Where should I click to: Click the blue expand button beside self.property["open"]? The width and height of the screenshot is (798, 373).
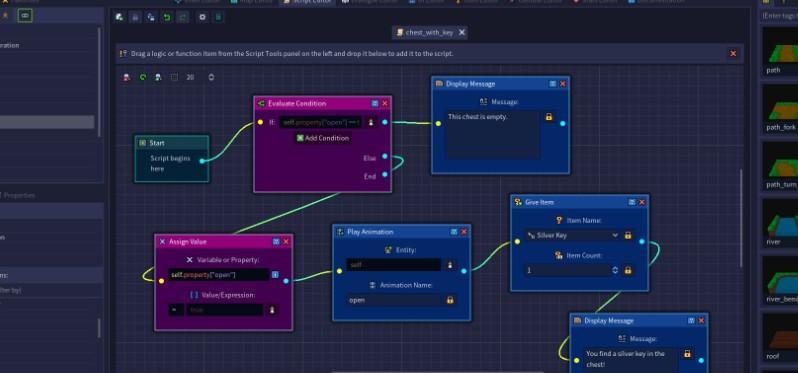pyautogui.click(x=275, y=275)
